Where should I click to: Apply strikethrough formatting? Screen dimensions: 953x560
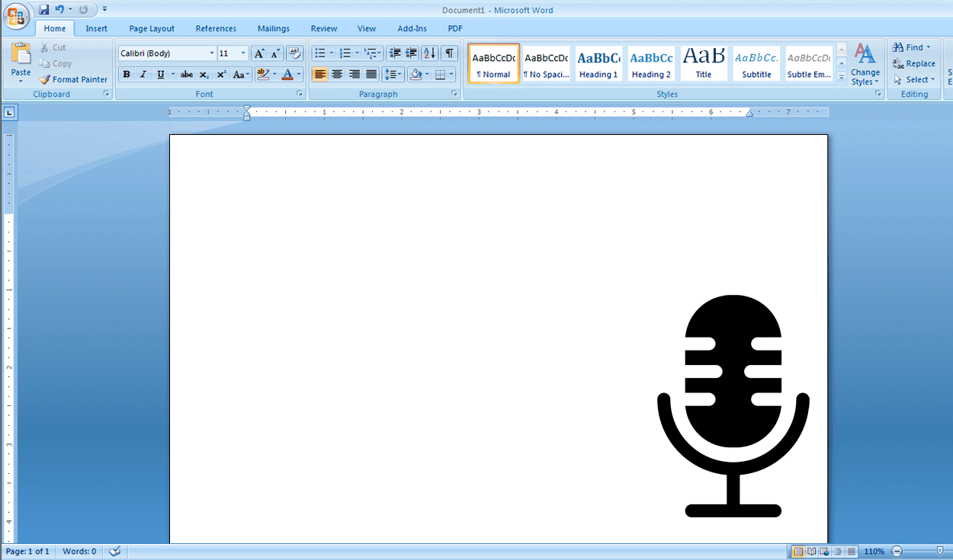click(187, 74)
